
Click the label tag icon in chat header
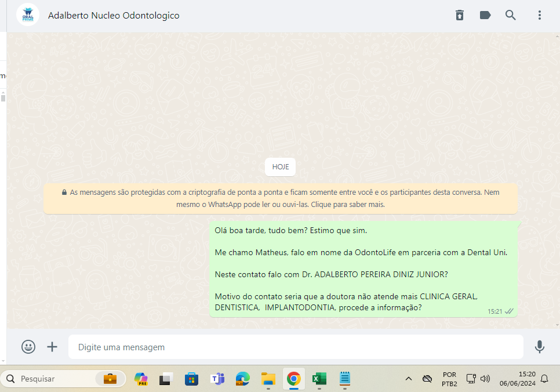click(x=485, y=15)
